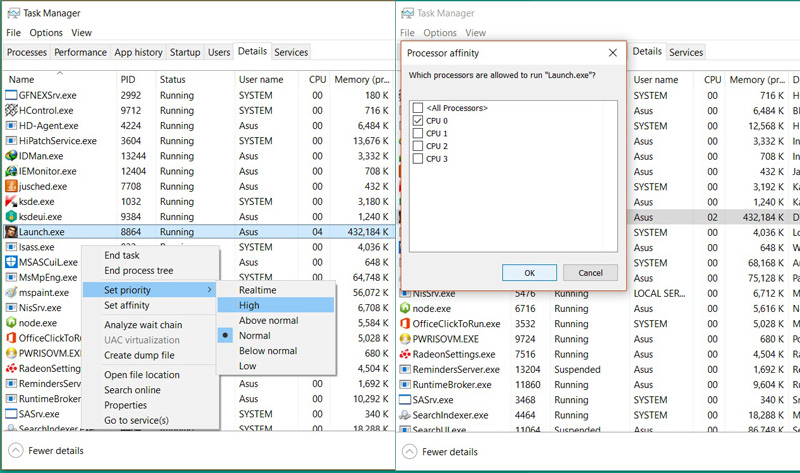Select Normal priority radio option
This screenshot has width=800, height=473.
click(x=225, y=336)
